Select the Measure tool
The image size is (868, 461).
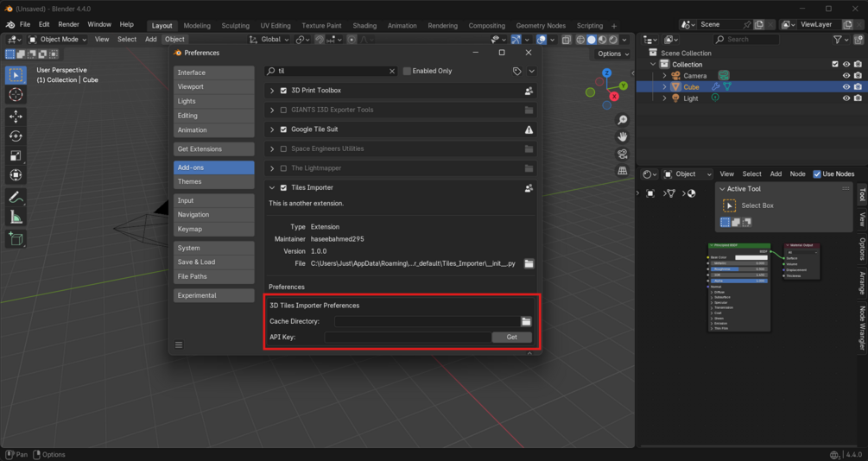pyautogui.click(x=16, y=218)
